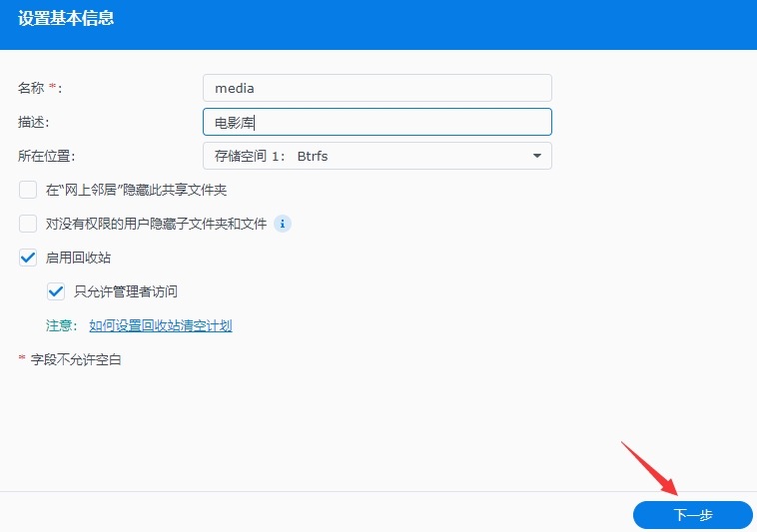This screenshot has height=532, width=757.
Task: Enable the 在"网上邻居"隐藏此共享文件夹 checkbox
Action: click(28, 190)
